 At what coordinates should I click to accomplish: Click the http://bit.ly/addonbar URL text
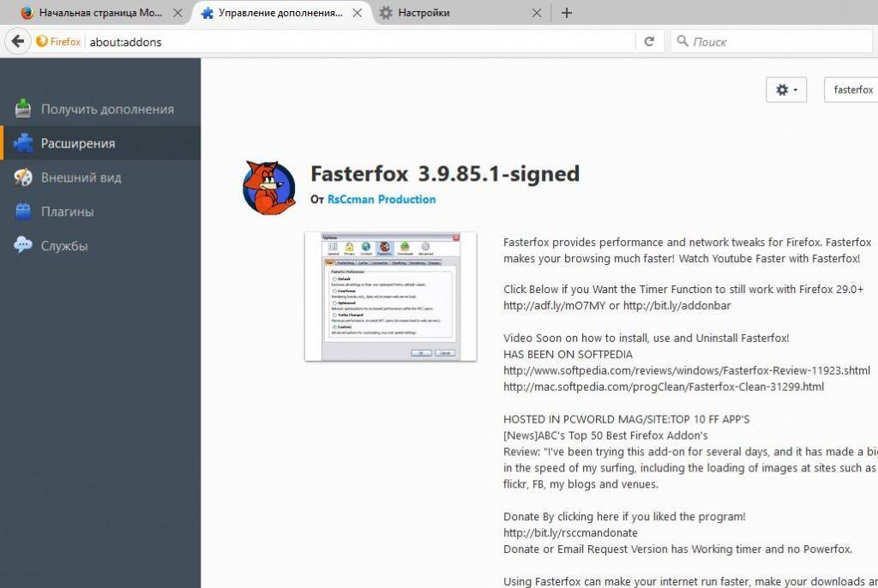tap(677, 306)
